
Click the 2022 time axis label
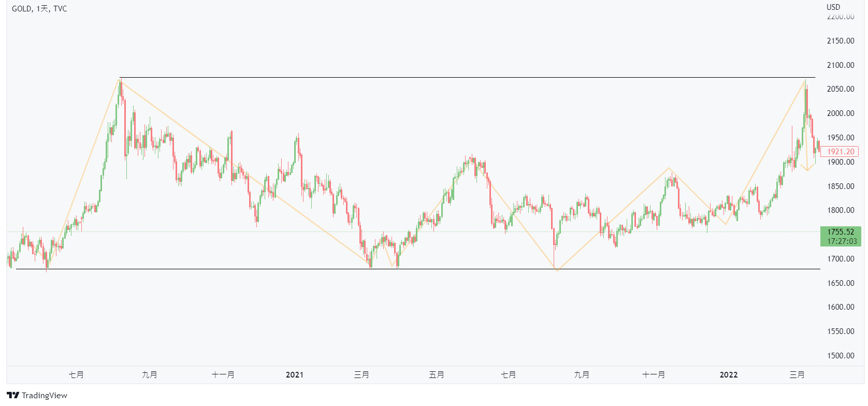pos(729,375)
